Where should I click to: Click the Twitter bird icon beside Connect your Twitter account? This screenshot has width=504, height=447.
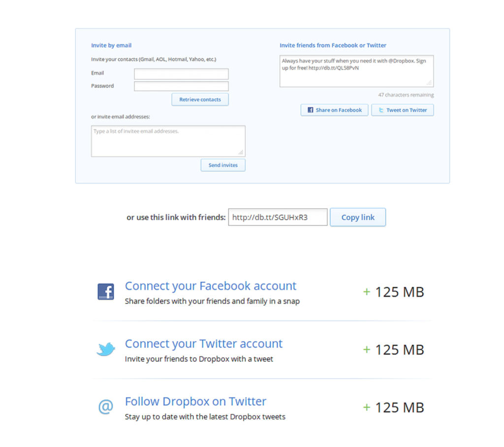pos(106,349)
